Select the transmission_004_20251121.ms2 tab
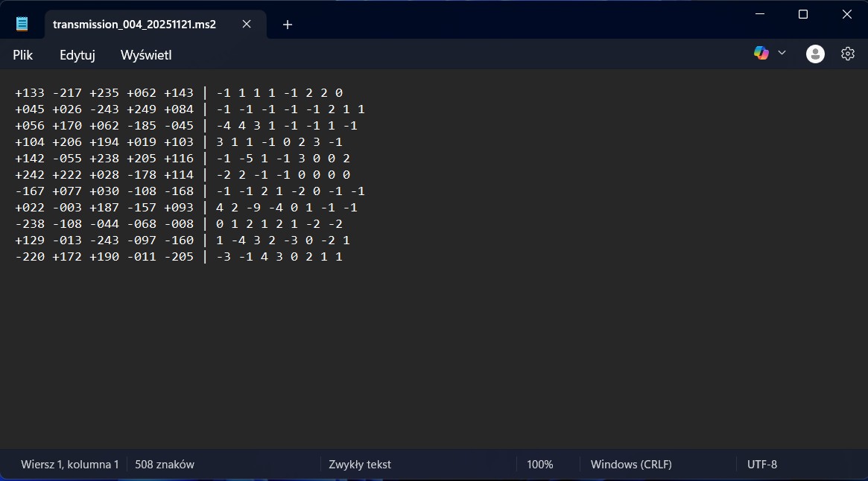Image resolution: width=868 pixels, height=481 pixels. coord(134,24)
